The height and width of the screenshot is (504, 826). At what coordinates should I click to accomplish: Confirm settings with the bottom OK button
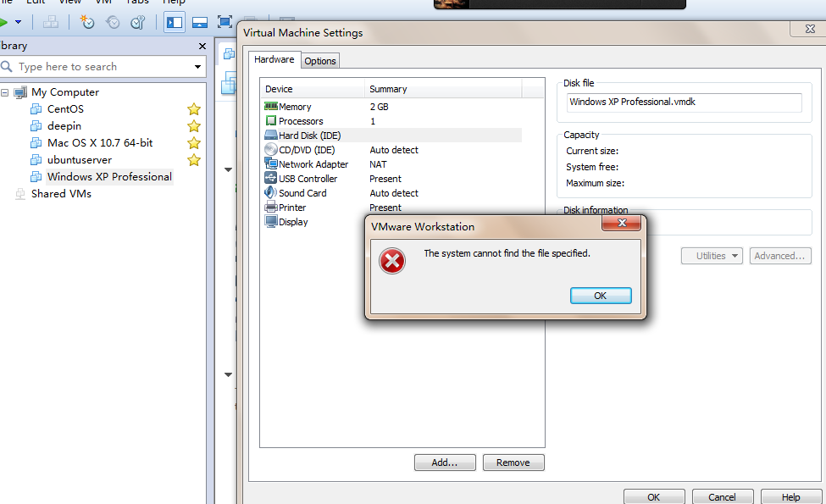point(654,496)
